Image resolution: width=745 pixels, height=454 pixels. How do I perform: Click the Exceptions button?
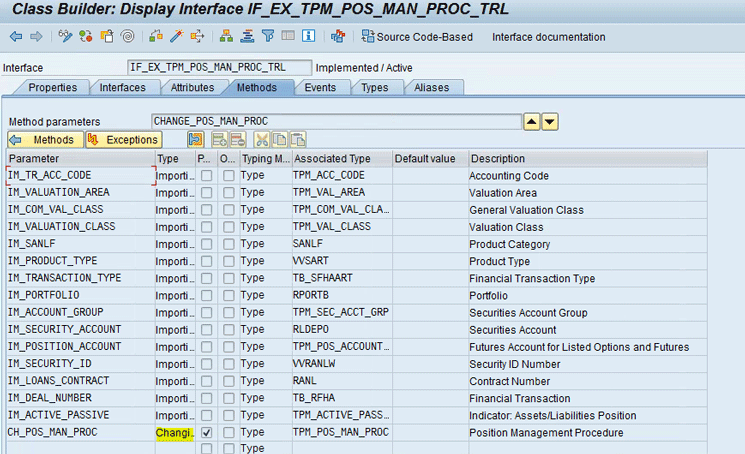[x=123, y=140]
